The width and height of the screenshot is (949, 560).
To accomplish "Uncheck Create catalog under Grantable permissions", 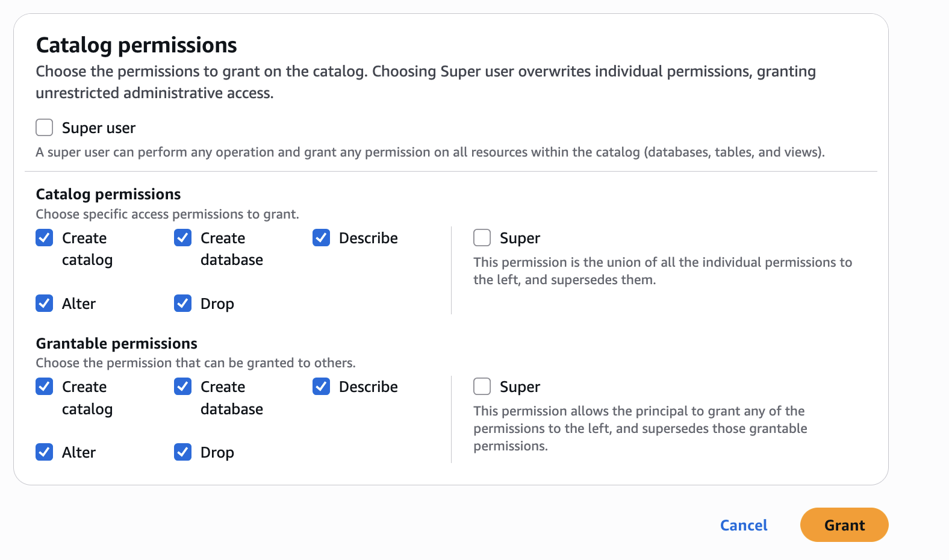I will [45, 387].
